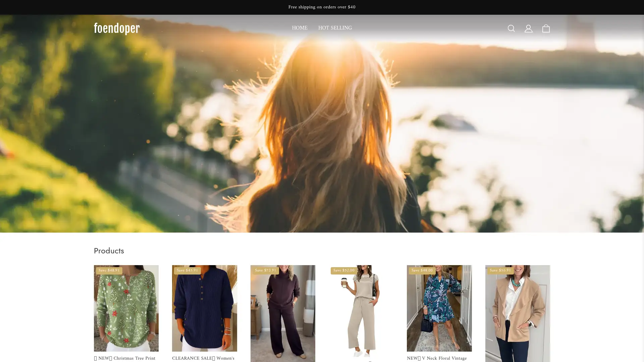This screenshot has width=644, height=362.
Task: Open the HOT SELLING menu item
Action: tap(335, 28)
